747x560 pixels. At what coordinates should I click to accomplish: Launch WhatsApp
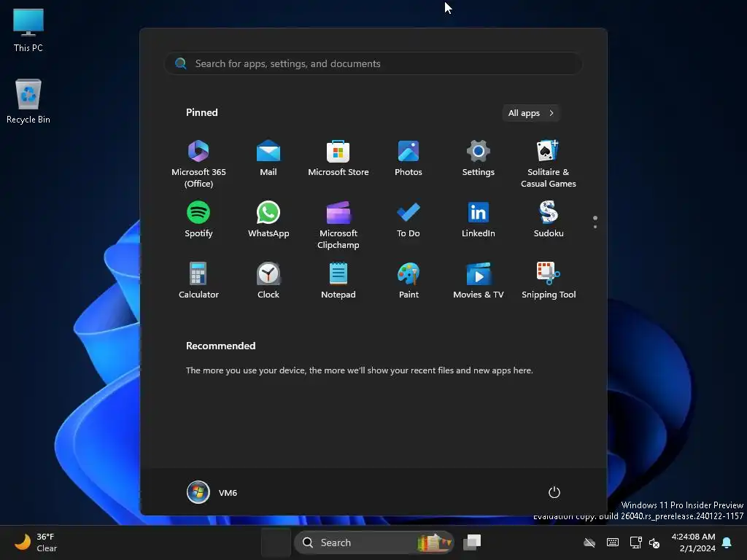pyautogui.click(x=268, y=219)
